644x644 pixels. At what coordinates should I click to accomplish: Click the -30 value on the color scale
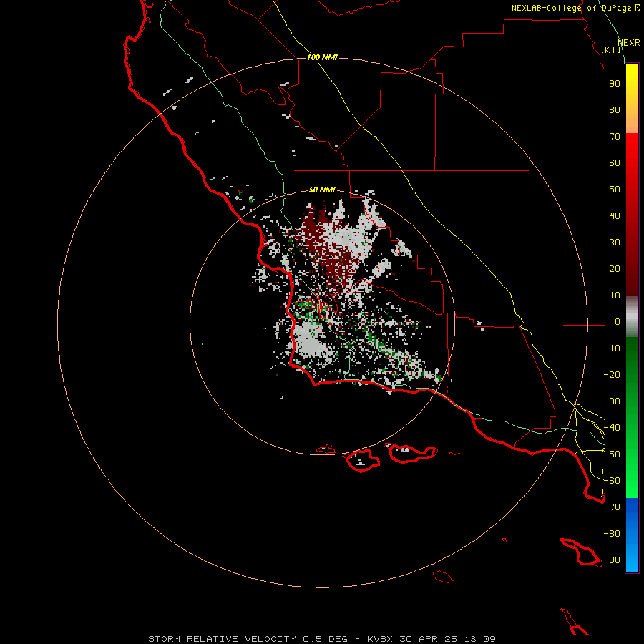tap(612, 401)
